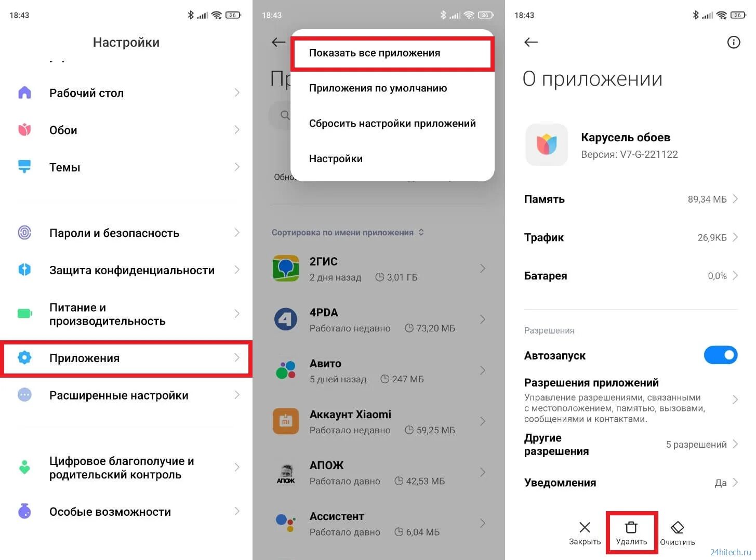Tap the Авито app icon
This screenshot has width=756, height=560.
click(286, 370)
